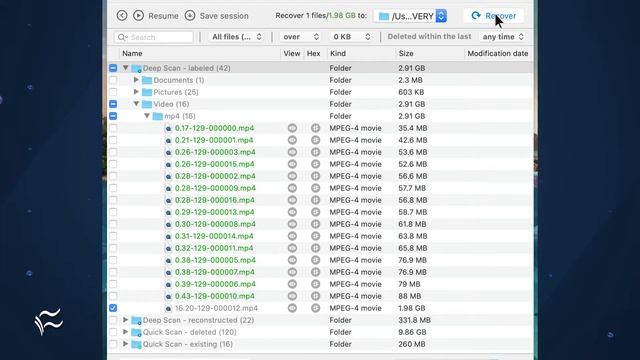This screenshot has width=640, height=360.
Task: Check the Documents (1) folder checkbox
Action: [x=113, y=80]
